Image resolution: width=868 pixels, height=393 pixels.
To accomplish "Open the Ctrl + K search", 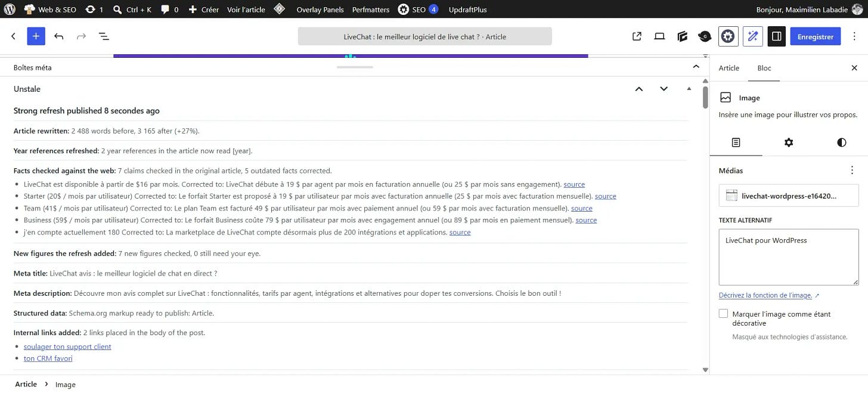I will click(x=132, y=9).
